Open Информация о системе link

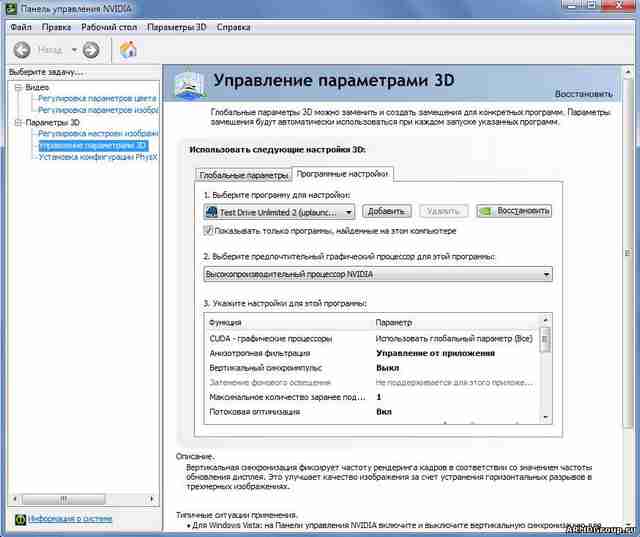click(70, 519)
